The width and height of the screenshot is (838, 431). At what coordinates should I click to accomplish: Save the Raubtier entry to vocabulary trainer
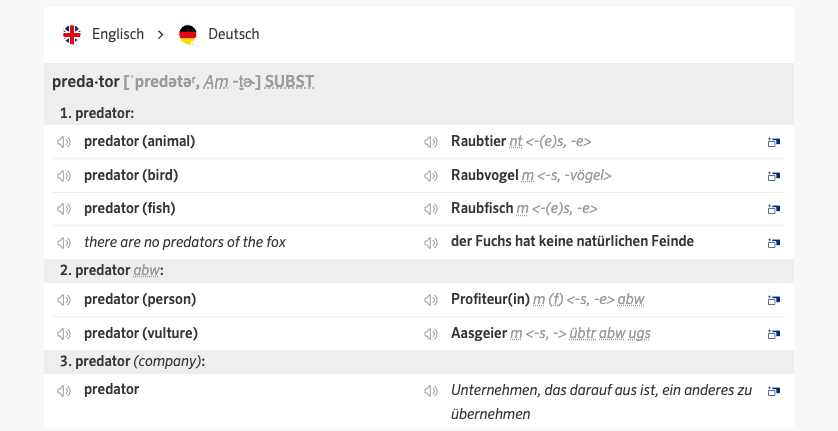click(773, 143)
